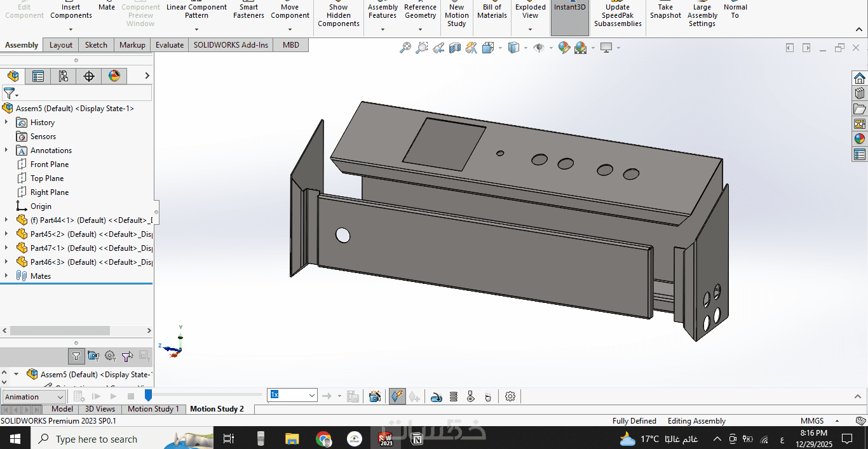Open SOLIDWORKS Resources home icon
Image resolution: width=868 pixels, height=449 pixels.
point(860,78)
